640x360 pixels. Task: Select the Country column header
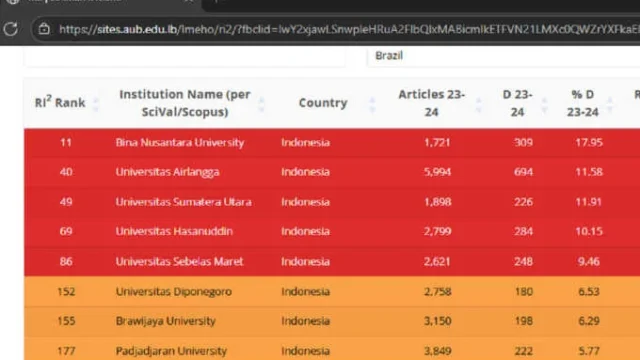pos(323,103)
